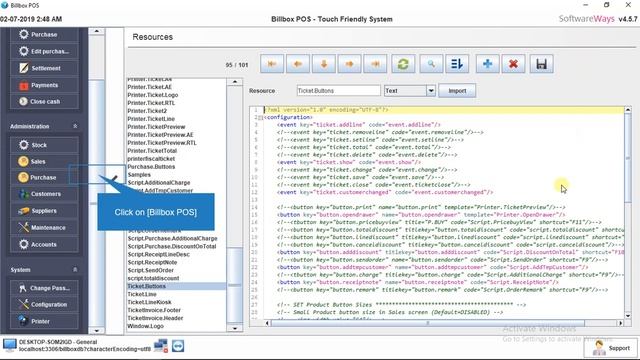Viewport: 640px width, 360px height.
Task: Click sidebar scrollbar down arrow
Action: pos(97,331)
